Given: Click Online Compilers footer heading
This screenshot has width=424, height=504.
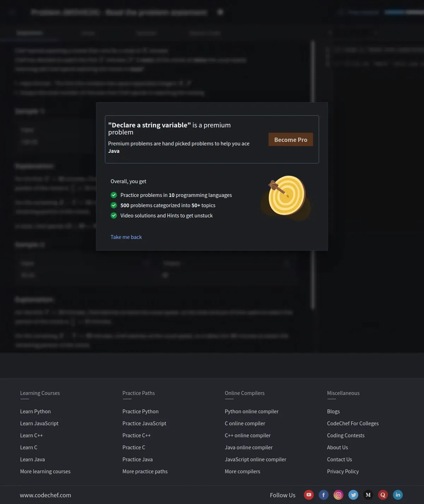Looking at the screenshot, I should click(245, 393).
